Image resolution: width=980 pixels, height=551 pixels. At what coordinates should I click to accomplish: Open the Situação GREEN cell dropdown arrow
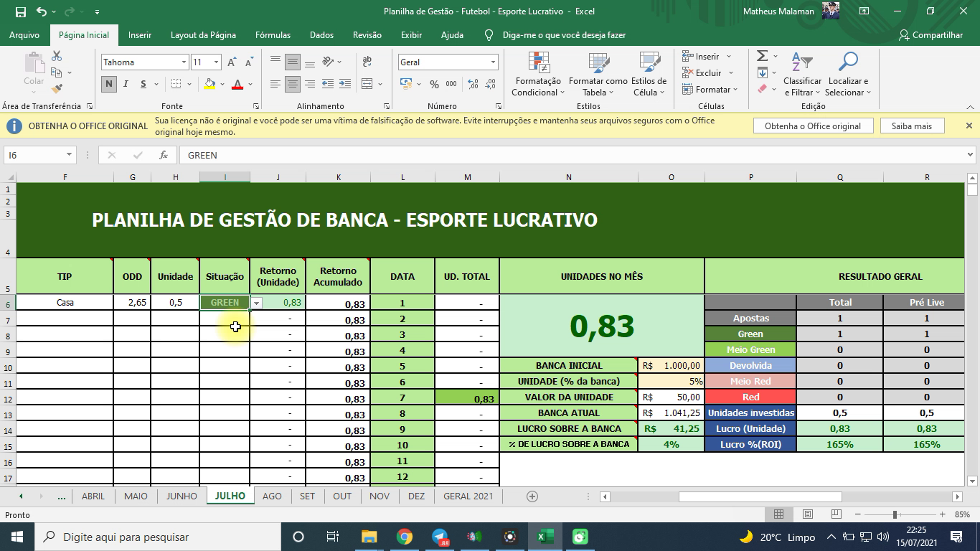click(x=256, y=303)
